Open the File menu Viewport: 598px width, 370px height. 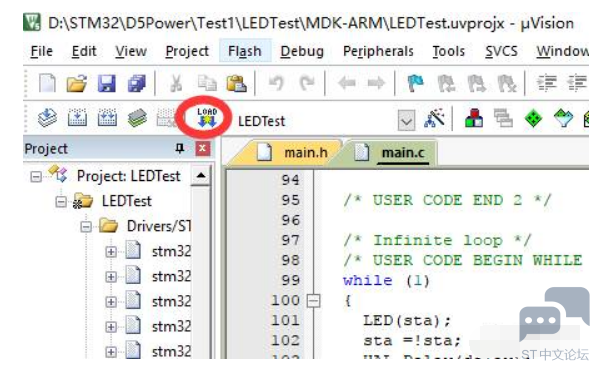click(42, 51)
